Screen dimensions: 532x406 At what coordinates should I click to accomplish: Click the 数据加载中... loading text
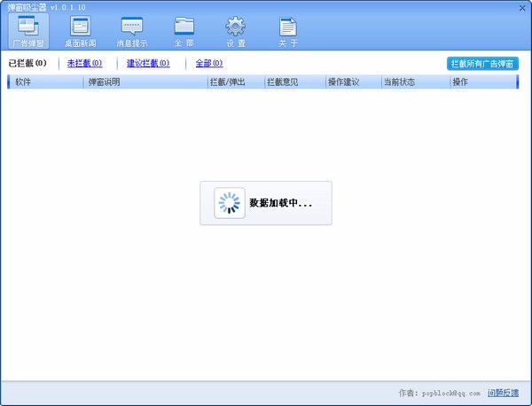(280, 203)
